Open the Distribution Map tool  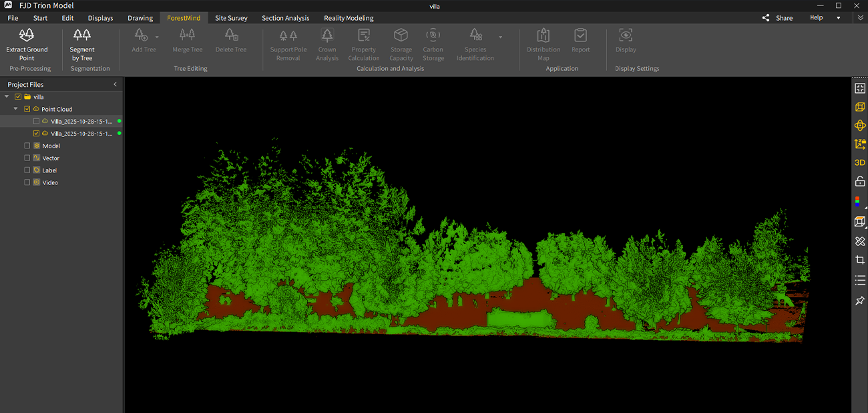pos(544,44)
